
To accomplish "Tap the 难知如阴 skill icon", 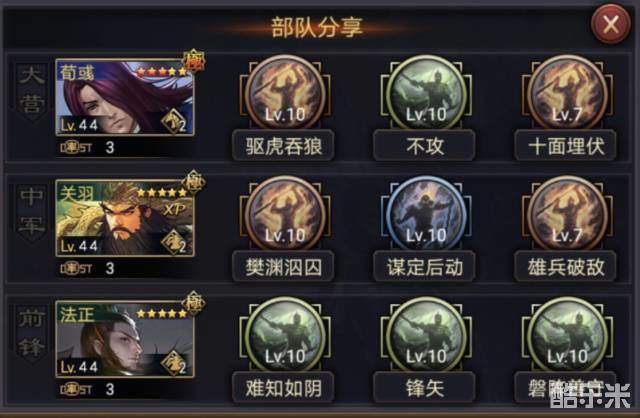I will 285,335.
